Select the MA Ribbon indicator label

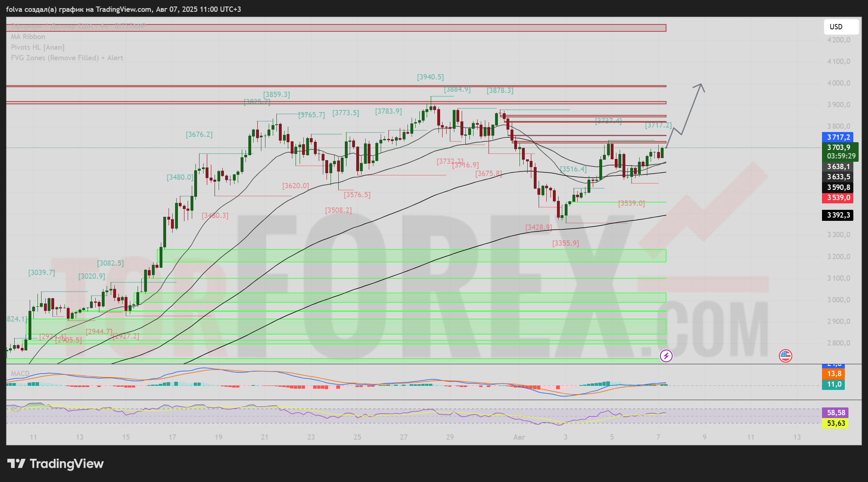(28, 37)
